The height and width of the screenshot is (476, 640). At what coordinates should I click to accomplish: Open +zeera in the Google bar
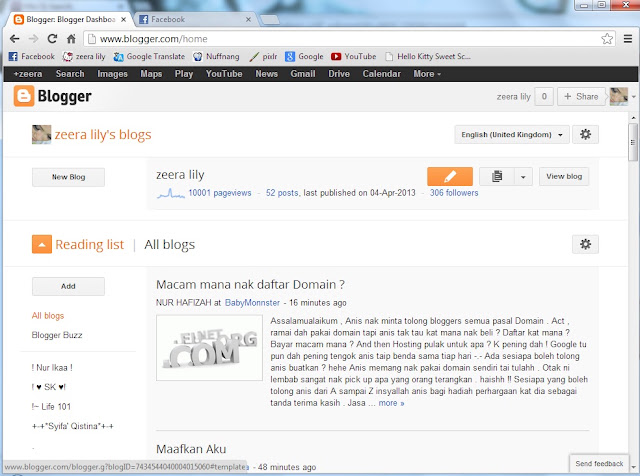(28, 74)
